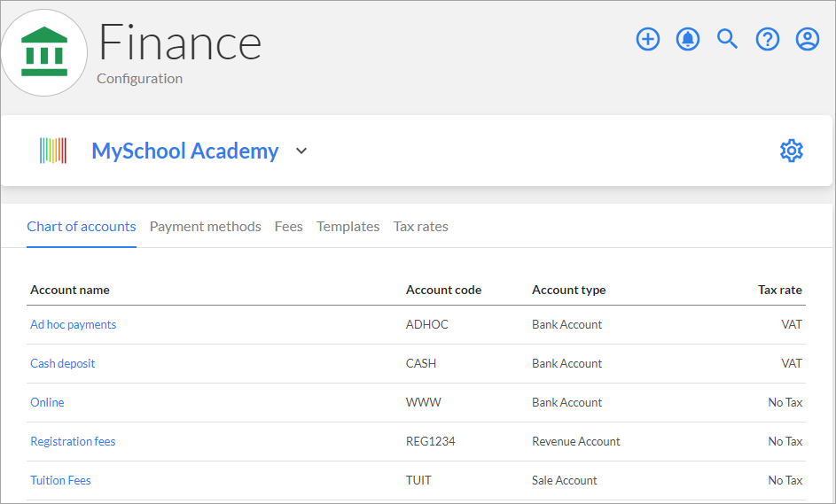
Task: Switch to the Fees tab
Action: click(x=288, y=227)
